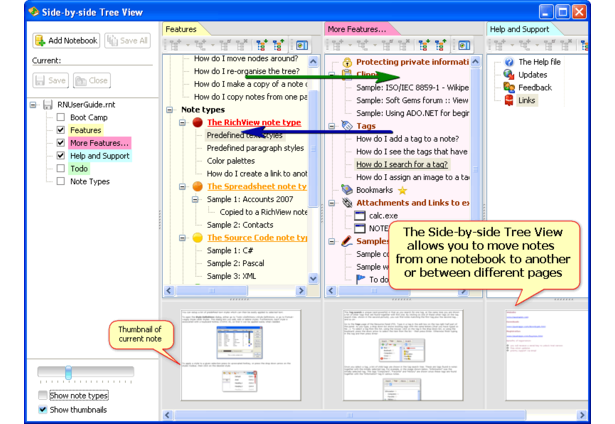The height and width of the screenshot is (424, 615).
Task: Open 'How do I search for a tag?' note
Action: pos(402,164)
